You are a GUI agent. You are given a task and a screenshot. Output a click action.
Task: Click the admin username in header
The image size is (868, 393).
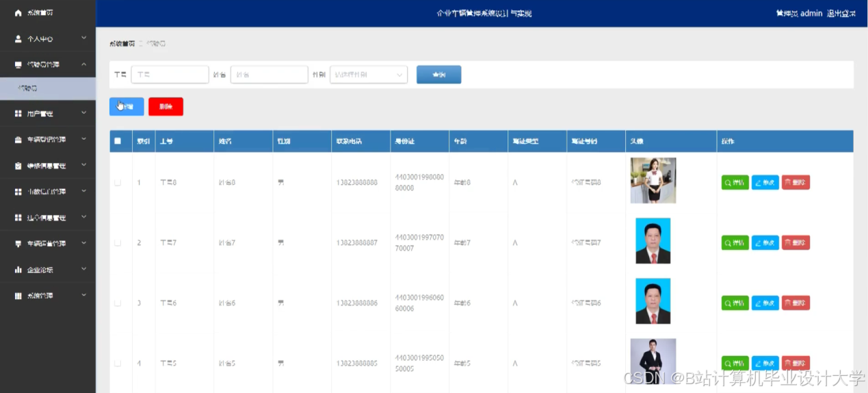pyautogui.click(x=811, y=14)
